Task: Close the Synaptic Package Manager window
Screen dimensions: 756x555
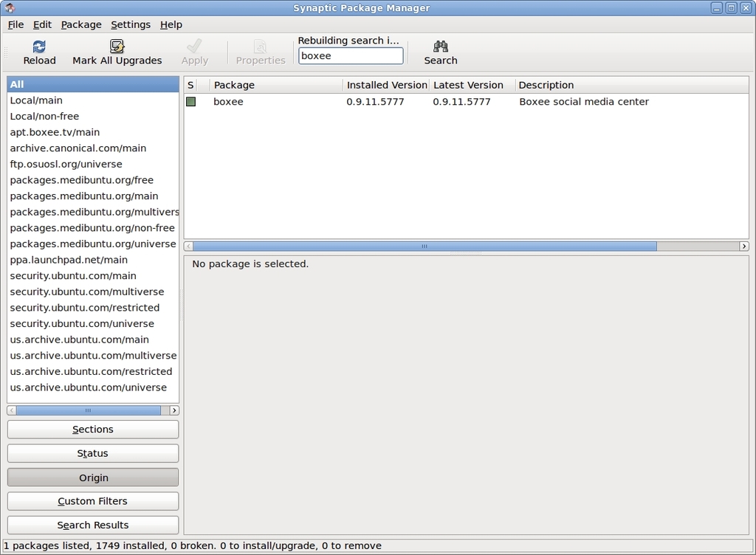Action: [x=746, y=7]
